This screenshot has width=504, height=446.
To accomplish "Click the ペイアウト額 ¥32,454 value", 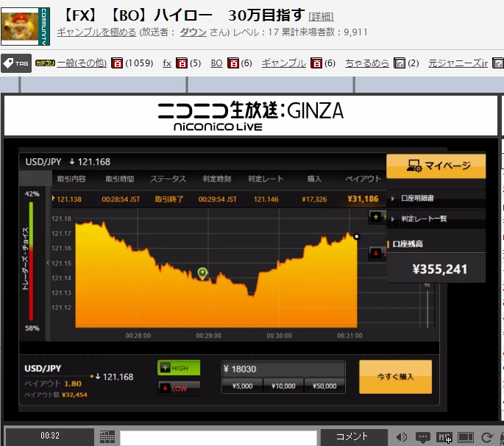I will [74, 395].
